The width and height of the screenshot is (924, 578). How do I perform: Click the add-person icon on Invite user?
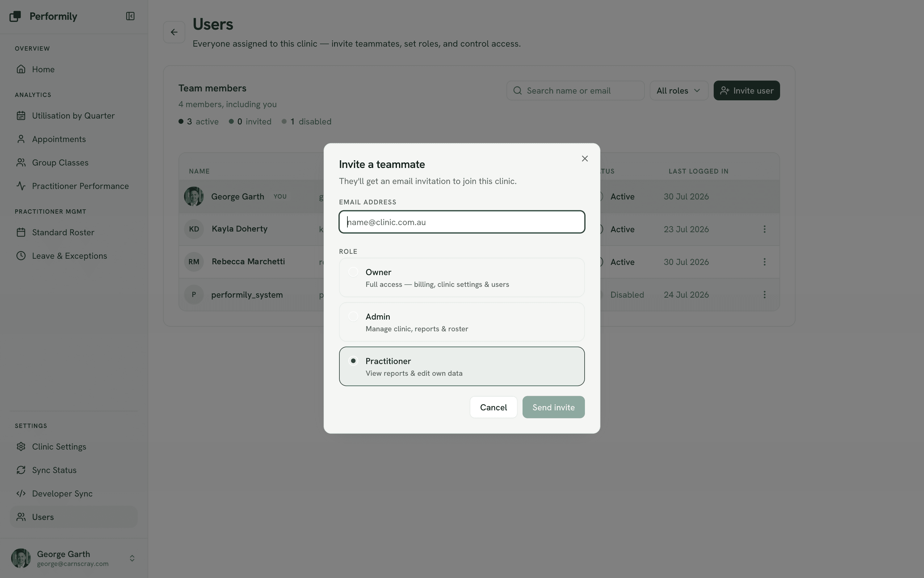click(724, 90)
